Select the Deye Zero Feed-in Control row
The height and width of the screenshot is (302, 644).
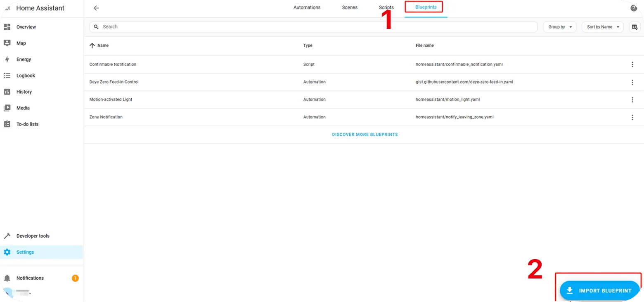click(114, 82)
